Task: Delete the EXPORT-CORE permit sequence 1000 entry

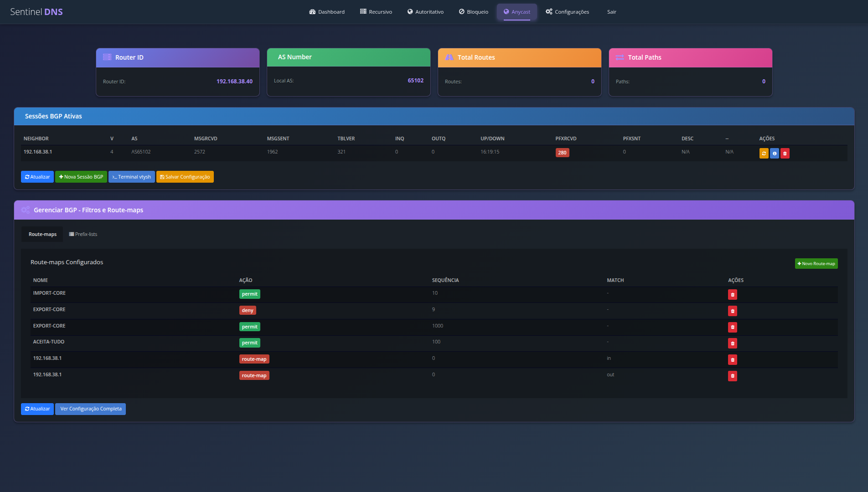Action: [x=733, y=327]
